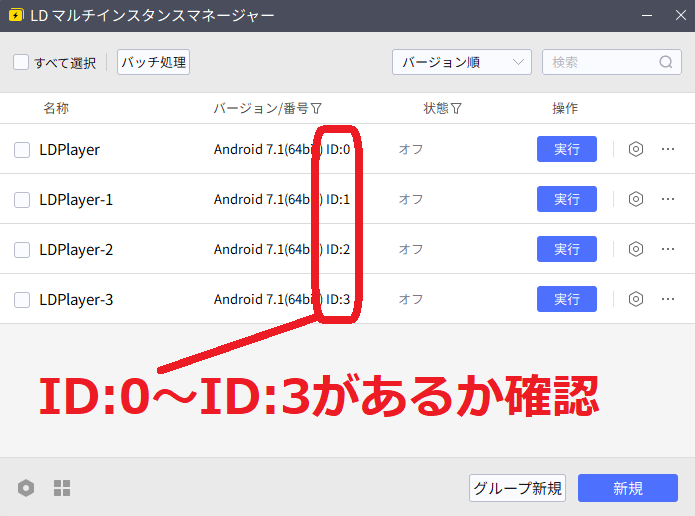Click the search magnifier icon
Image resolution: width=695 pixels, height=516 pixels.
click(x=666, y=62)
